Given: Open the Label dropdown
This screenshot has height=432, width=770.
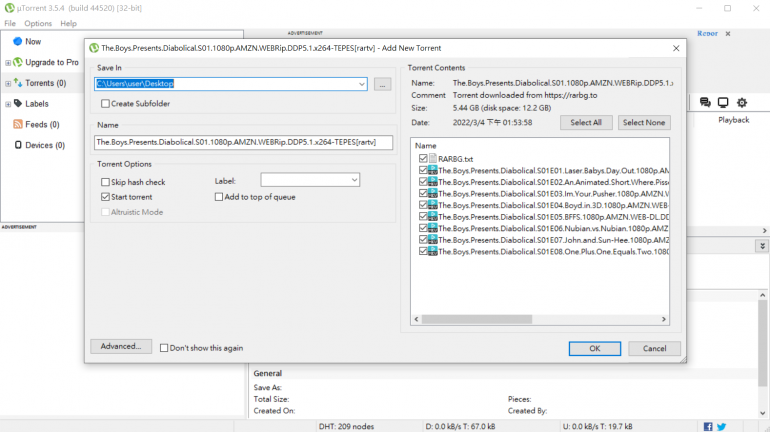Looking at the screenshot, I should click(x=354, y=180).
